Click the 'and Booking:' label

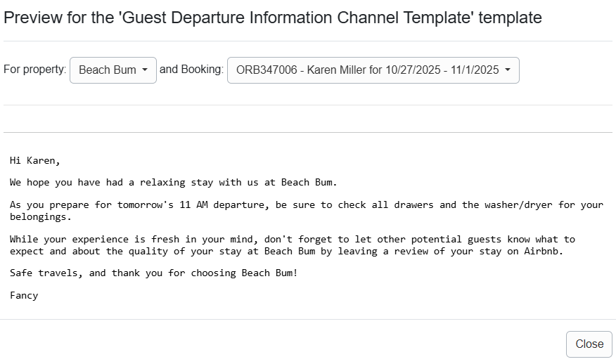pos(191,70)
